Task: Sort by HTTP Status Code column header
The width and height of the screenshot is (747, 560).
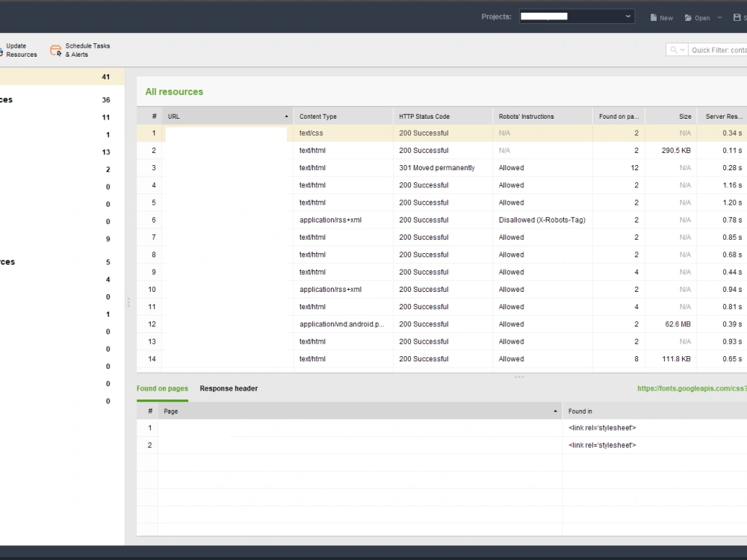Action: 443,116
